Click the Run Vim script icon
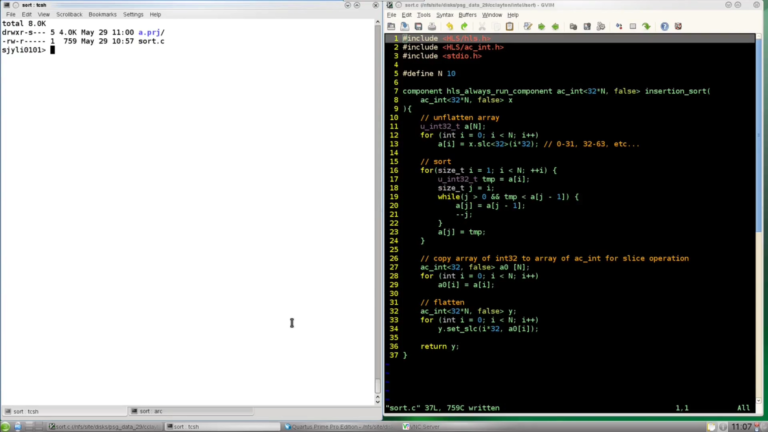Image resolution: width=768 pixels, height=432 pixels. [x=601, y=26]
